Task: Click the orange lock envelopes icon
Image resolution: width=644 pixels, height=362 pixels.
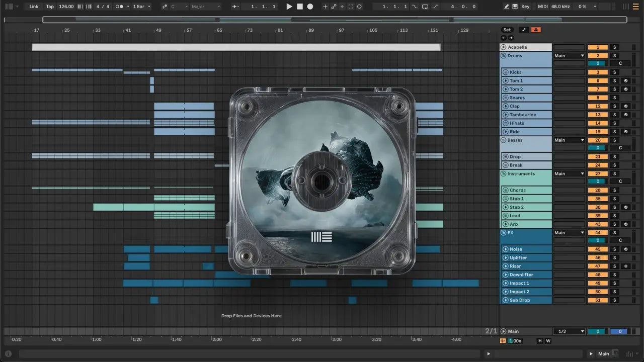Action: coord(535,30)
